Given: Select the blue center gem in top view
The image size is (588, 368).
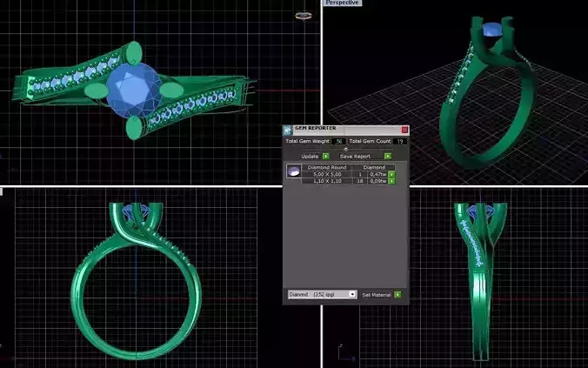Looking at the screenshot, I should 134,90.
